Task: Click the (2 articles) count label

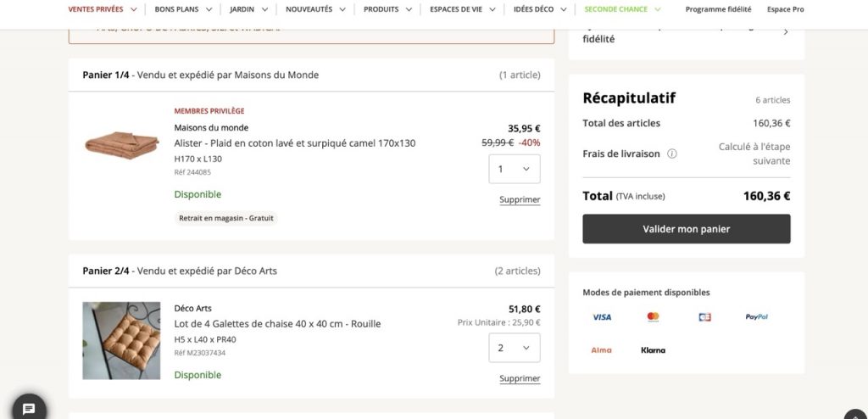Action: tap(518, 271)
